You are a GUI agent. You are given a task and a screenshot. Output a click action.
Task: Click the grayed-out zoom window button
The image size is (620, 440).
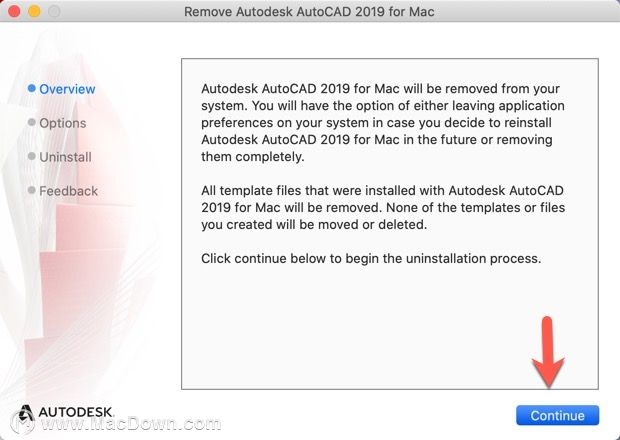(x=54, y=11)
